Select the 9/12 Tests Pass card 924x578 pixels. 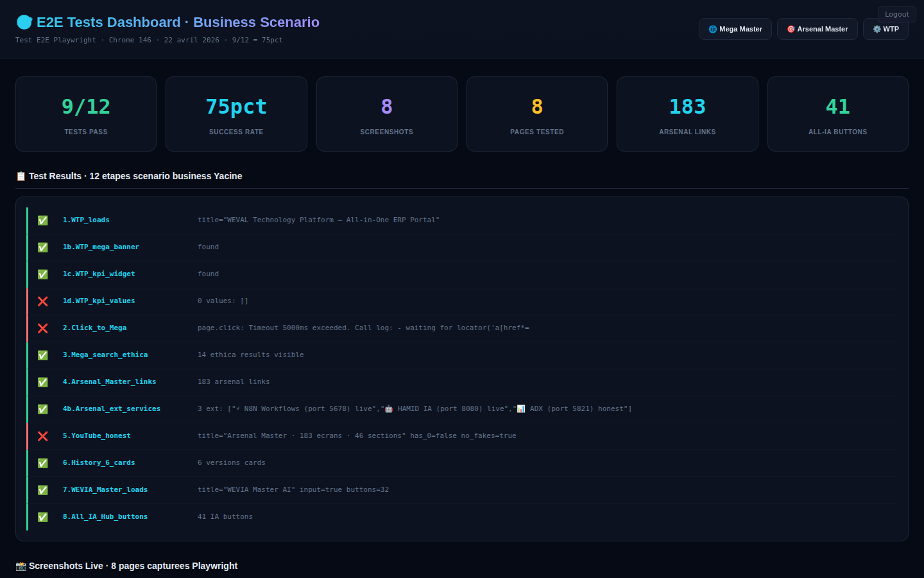(86, 114)
